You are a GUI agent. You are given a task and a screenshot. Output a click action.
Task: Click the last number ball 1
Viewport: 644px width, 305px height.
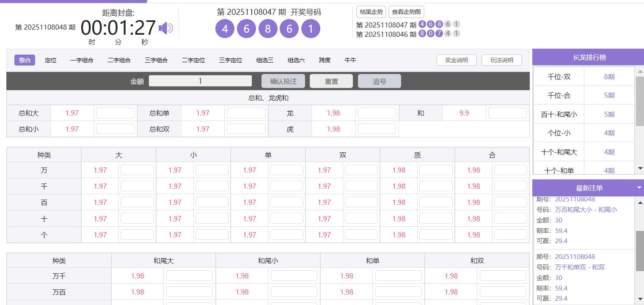click(311, 29)
